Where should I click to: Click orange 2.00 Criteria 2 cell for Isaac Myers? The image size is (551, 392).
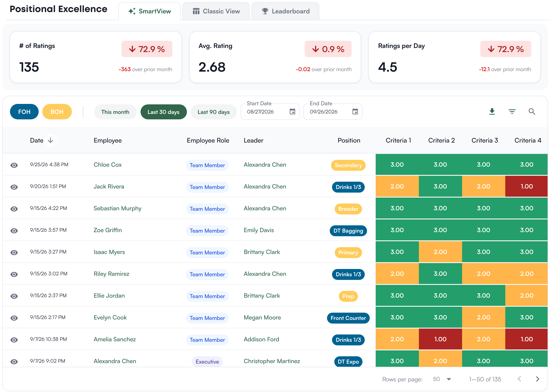[440, 252]
